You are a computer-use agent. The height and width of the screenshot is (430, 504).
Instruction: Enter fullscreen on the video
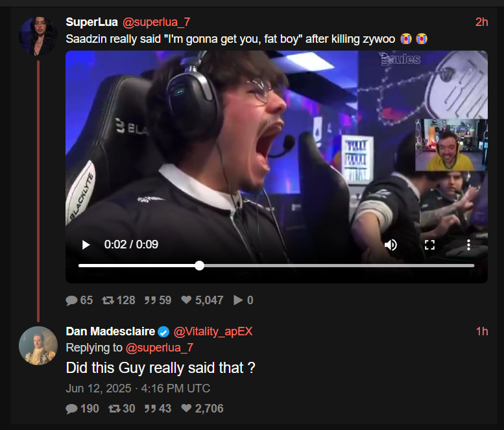tap(429, 245)
